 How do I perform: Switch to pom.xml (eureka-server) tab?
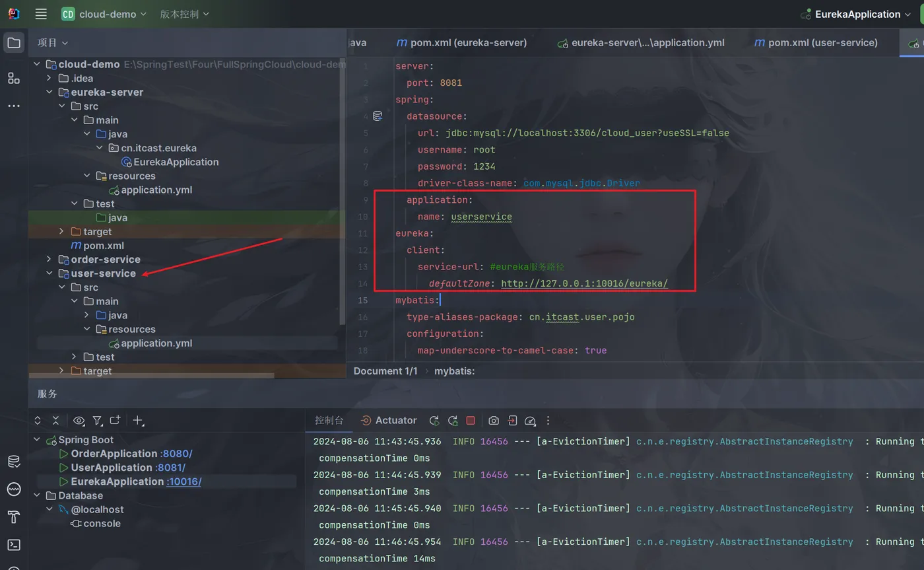461,42
